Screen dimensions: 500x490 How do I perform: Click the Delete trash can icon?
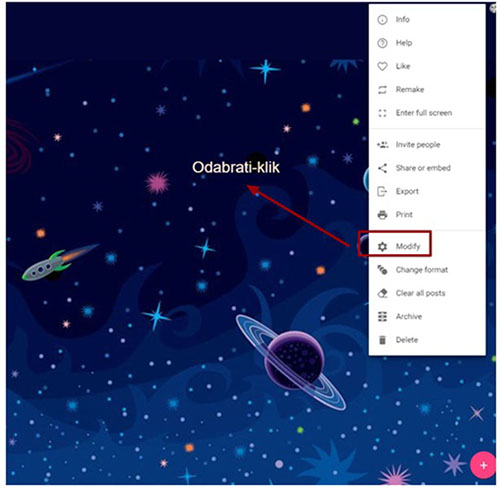point(382,340)
